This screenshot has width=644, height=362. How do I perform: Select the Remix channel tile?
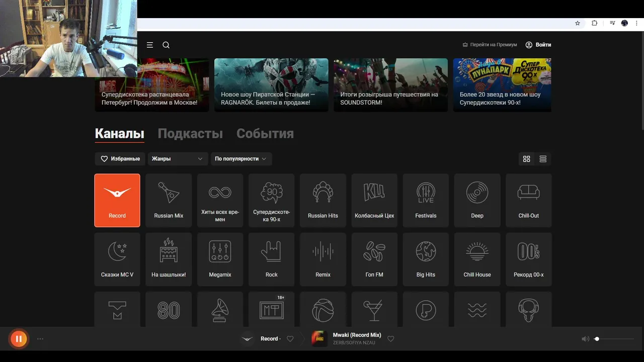pyautogui.click(x=323, y=259)
